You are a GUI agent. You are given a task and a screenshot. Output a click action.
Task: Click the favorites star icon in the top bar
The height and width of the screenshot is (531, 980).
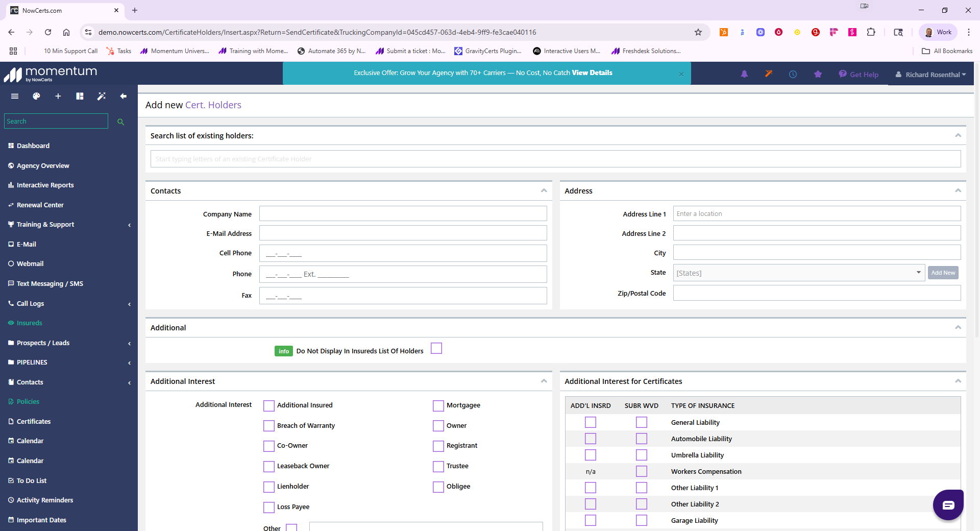point(818,74)
